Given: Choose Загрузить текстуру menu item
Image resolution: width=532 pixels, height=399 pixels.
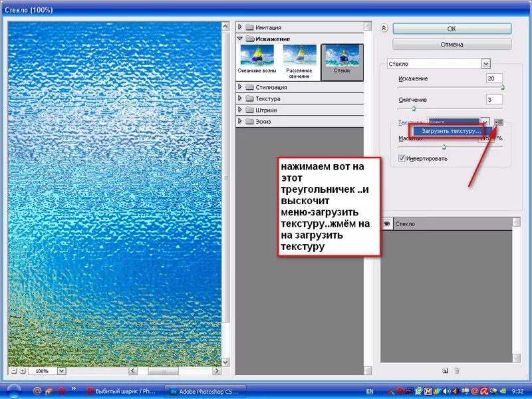Looking at the screenshot, I should [x=451, y=131].
